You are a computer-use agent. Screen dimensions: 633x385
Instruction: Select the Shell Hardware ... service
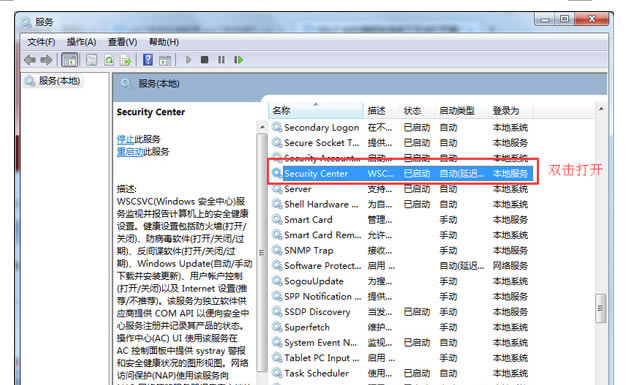[321, 204]
